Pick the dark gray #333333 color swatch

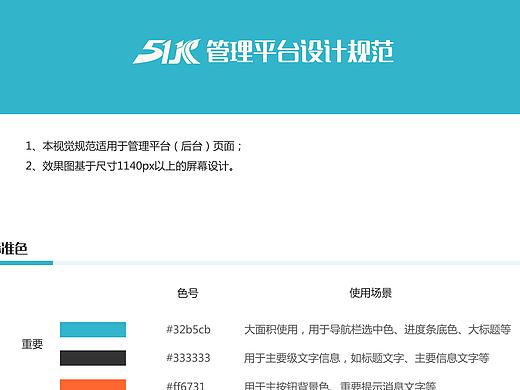coord(93,358)
